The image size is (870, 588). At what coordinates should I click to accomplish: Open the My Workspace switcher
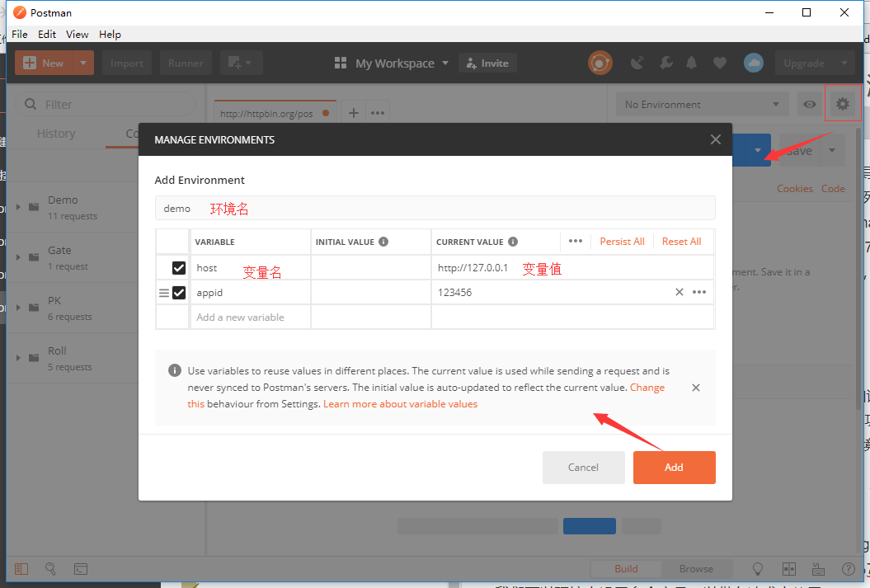pyautogui.click(x=391, y=64)
